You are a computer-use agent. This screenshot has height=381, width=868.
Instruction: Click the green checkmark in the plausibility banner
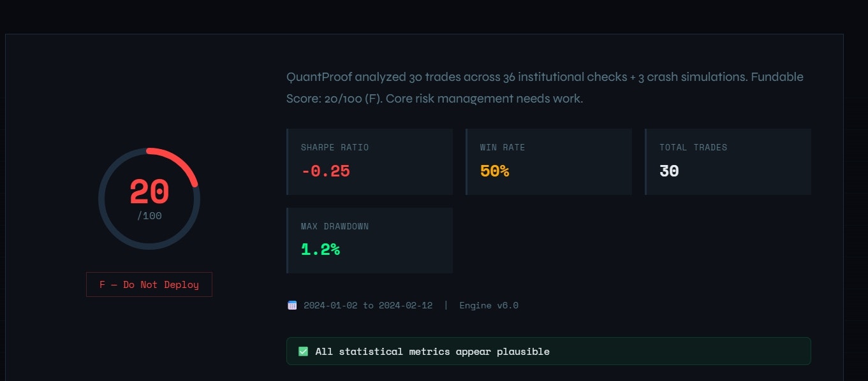coord(303,351)
